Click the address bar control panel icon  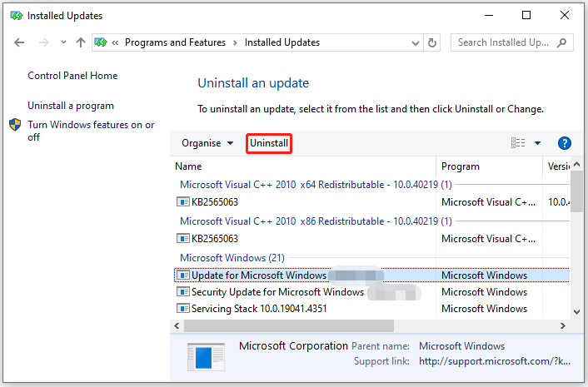point(101,42)
